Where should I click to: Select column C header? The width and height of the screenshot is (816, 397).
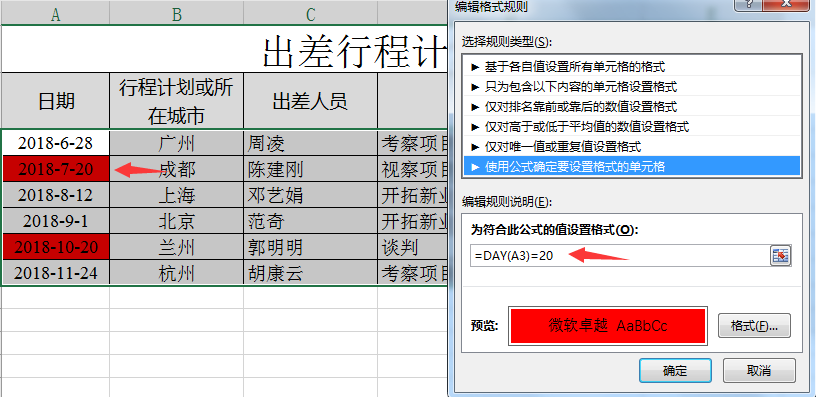[311, 15]
